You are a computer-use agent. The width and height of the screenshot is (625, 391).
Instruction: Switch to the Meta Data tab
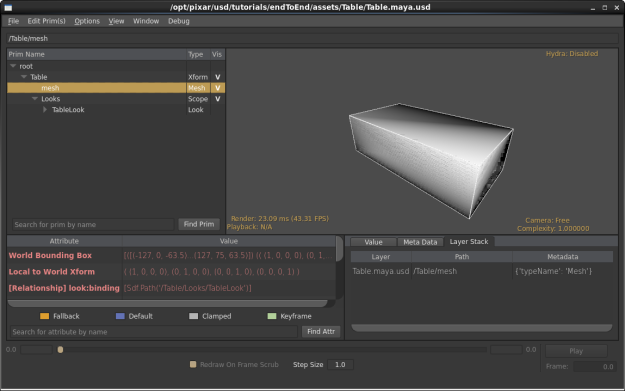[x=420, y=242]
